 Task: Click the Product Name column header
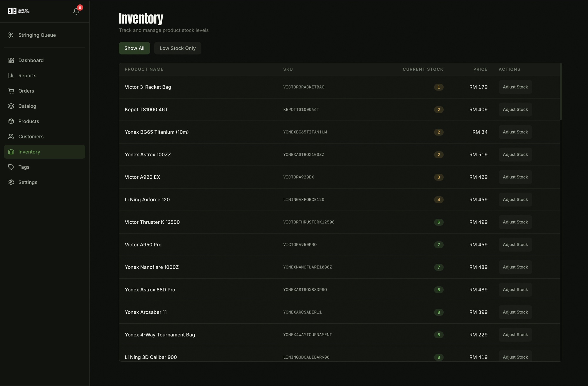coord(144,69)
